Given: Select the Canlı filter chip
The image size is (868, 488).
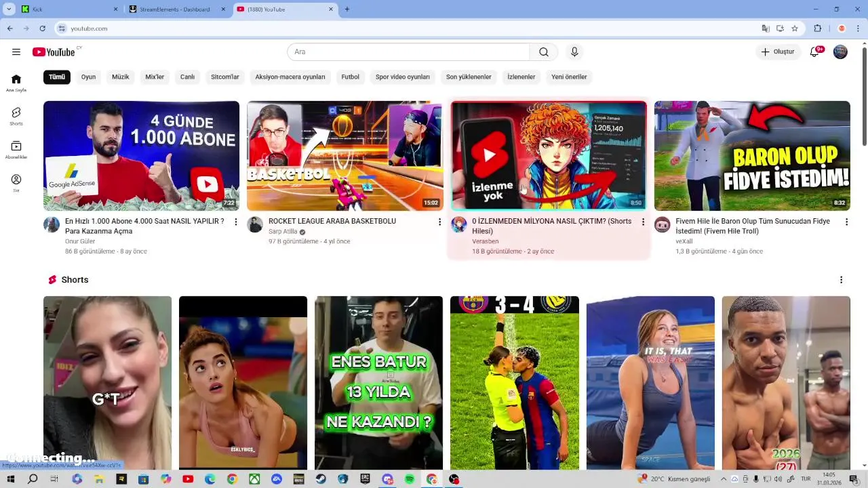Looking at the screenshot, I should 188,77.
